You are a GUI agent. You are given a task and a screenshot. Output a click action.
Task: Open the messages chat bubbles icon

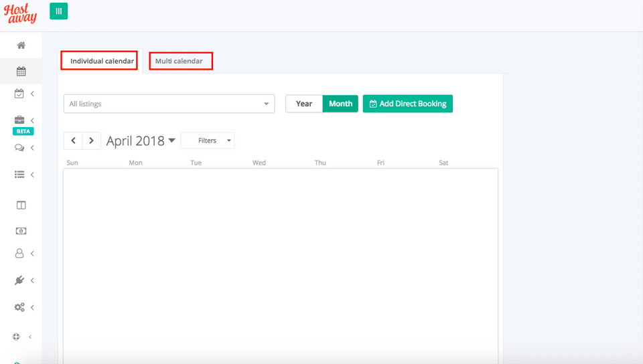point(19,148)
